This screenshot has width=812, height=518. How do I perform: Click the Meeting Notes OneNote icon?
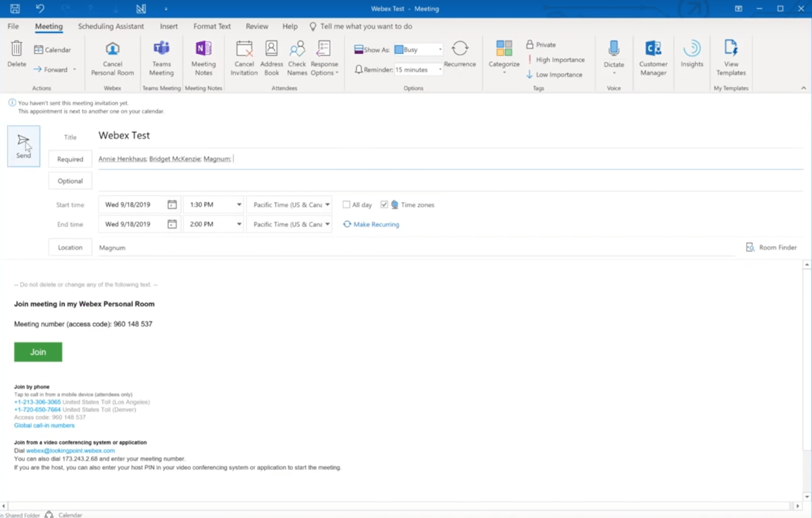tap(203, 57)
